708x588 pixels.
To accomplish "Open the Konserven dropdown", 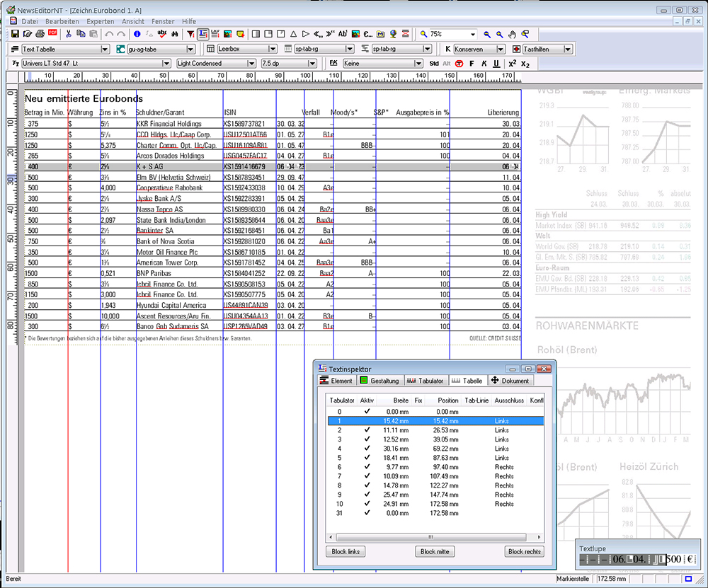I will 501,50.
